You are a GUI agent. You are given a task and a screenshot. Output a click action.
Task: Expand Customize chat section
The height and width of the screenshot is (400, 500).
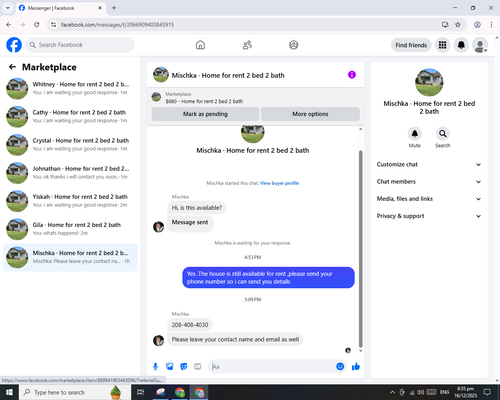[429, 164]
